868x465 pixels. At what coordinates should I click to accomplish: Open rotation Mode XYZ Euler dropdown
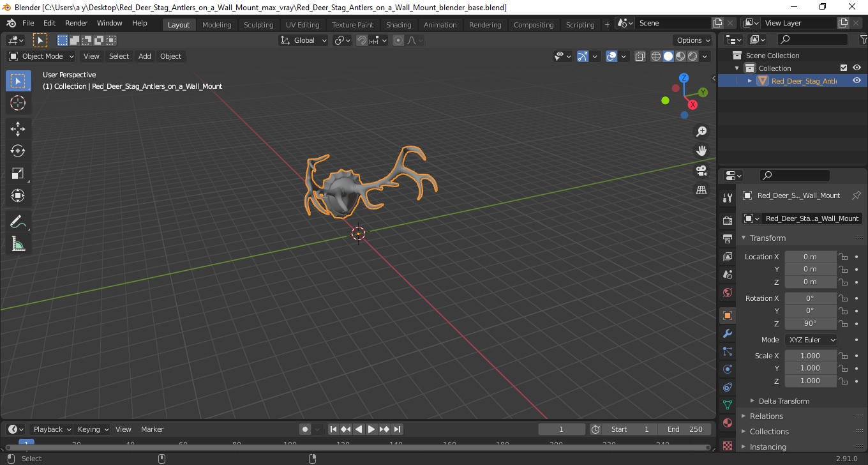click(811, 340)
